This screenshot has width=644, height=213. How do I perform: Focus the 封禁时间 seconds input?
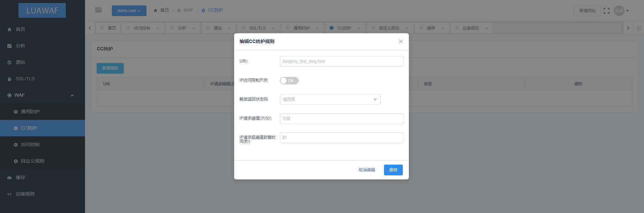(x=341, y=138)
